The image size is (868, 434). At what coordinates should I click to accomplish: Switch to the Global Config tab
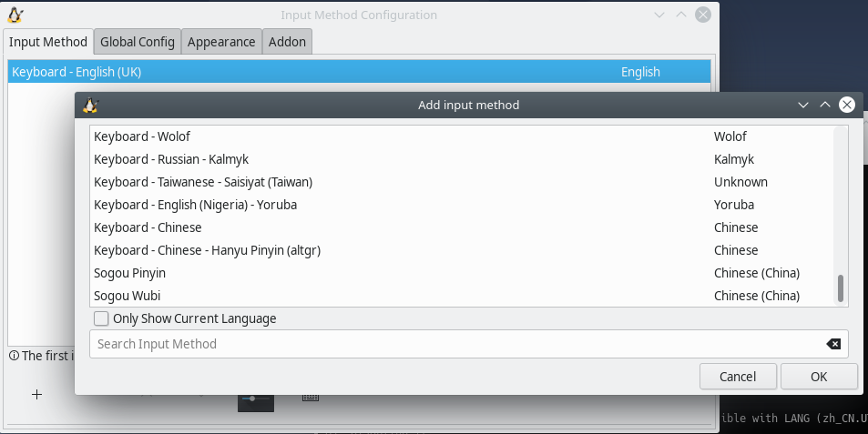(x=138, y=42)
